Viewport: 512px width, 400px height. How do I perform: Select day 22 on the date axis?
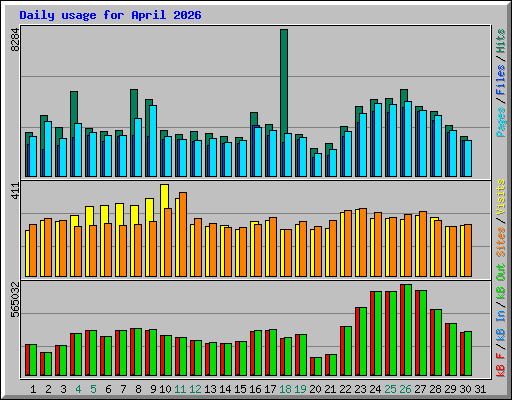tap(345, 389)
